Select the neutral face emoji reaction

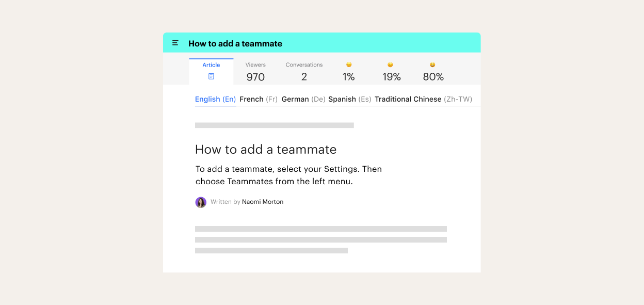[x=390, y=65]
